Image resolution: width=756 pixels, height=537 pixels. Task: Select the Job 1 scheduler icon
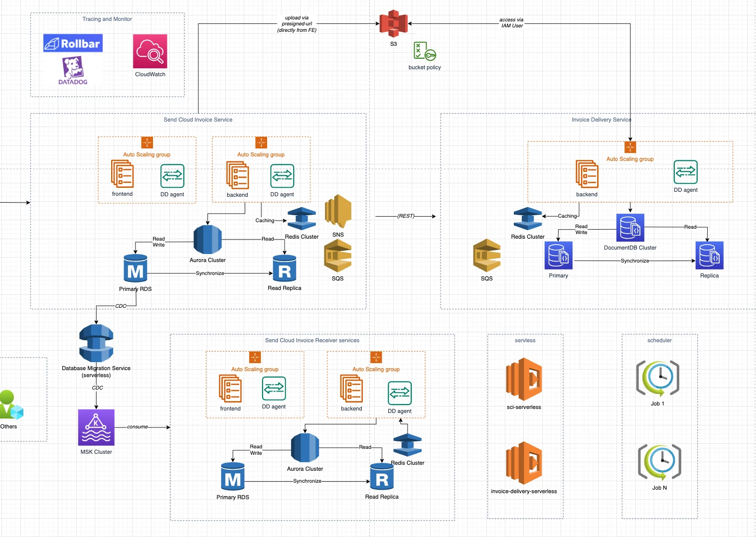pos(658,378)
